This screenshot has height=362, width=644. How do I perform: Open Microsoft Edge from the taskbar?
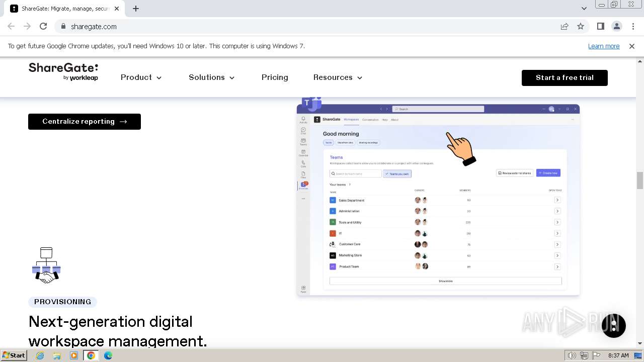[108, 355]
